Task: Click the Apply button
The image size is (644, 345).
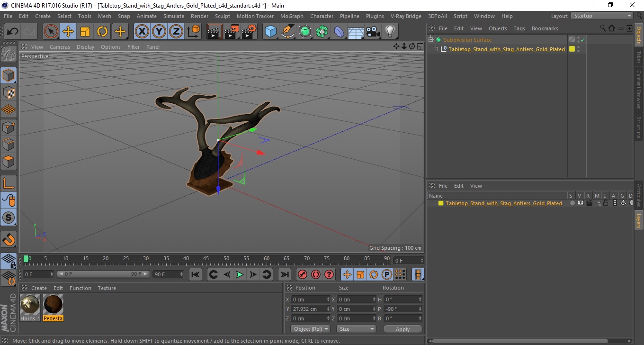Action: tap(402, 329)
